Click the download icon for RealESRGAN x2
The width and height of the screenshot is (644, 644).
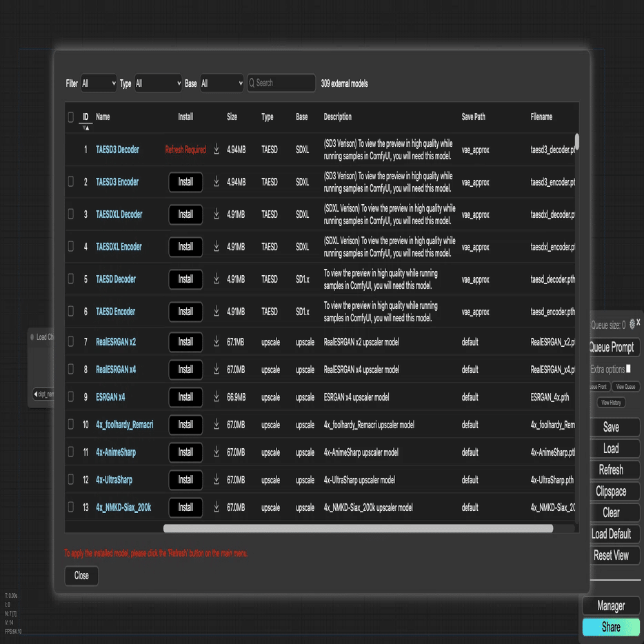217,341
